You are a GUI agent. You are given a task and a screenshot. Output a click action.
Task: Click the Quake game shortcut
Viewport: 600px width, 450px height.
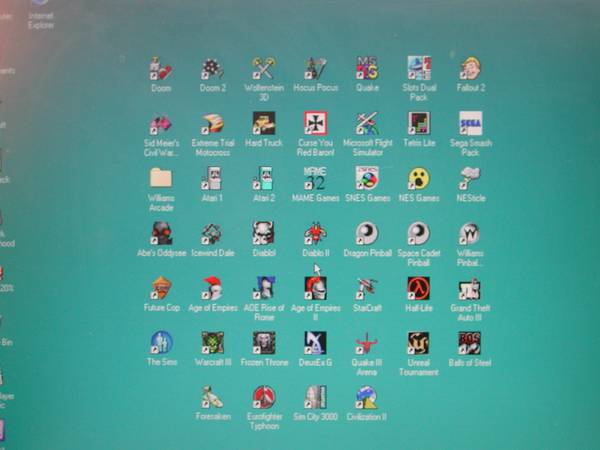pos(367,69)
